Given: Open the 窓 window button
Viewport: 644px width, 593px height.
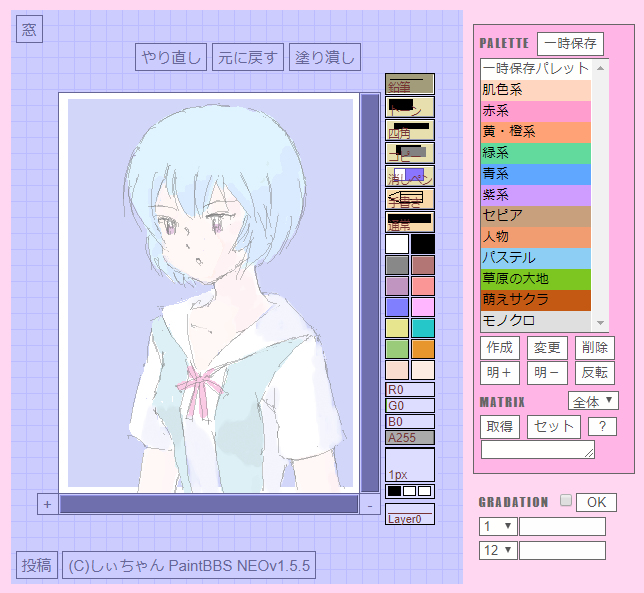Looking at the screenshot, I should (29, 29).
